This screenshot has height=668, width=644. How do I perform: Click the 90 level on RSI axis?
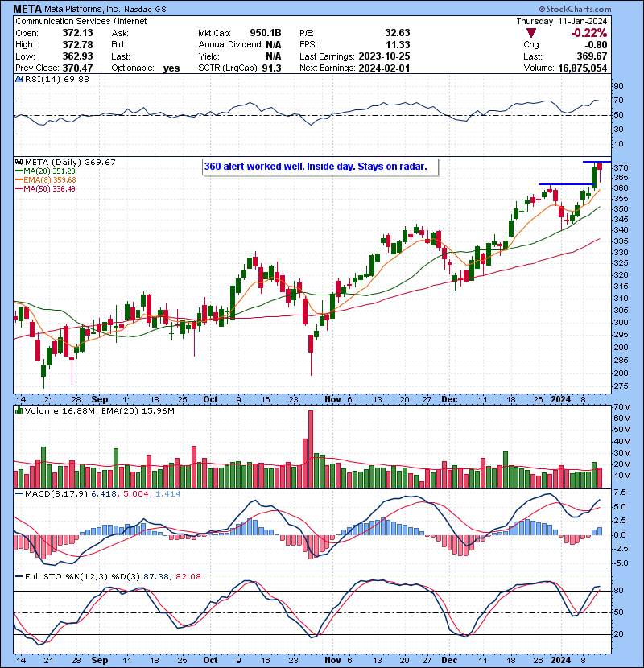point(618,85)
